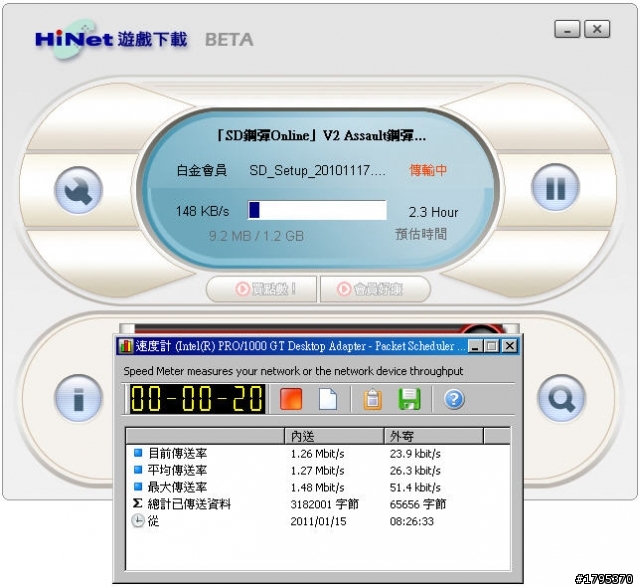Open help with the blue question mark icon
640x587 pixels.
(454, 399)
